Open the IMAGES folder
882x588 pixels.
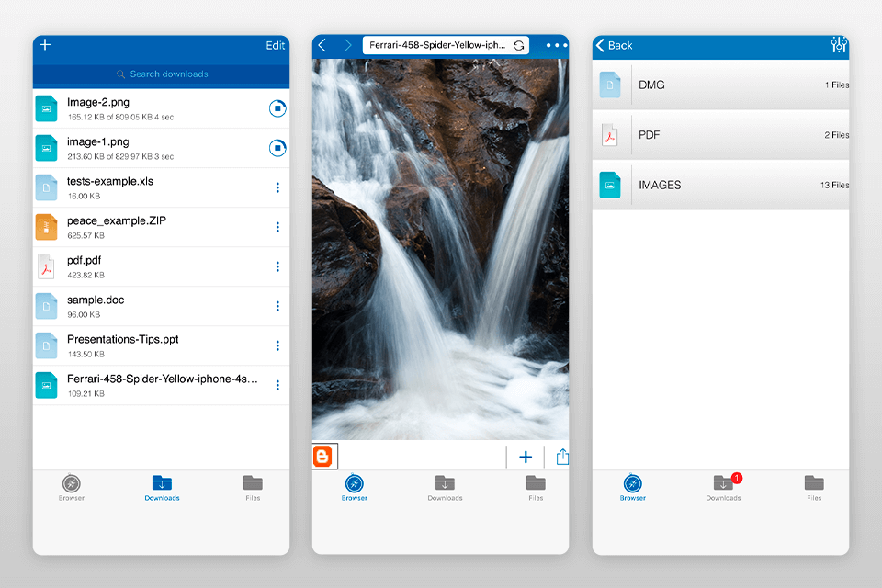tap(720, 185)
